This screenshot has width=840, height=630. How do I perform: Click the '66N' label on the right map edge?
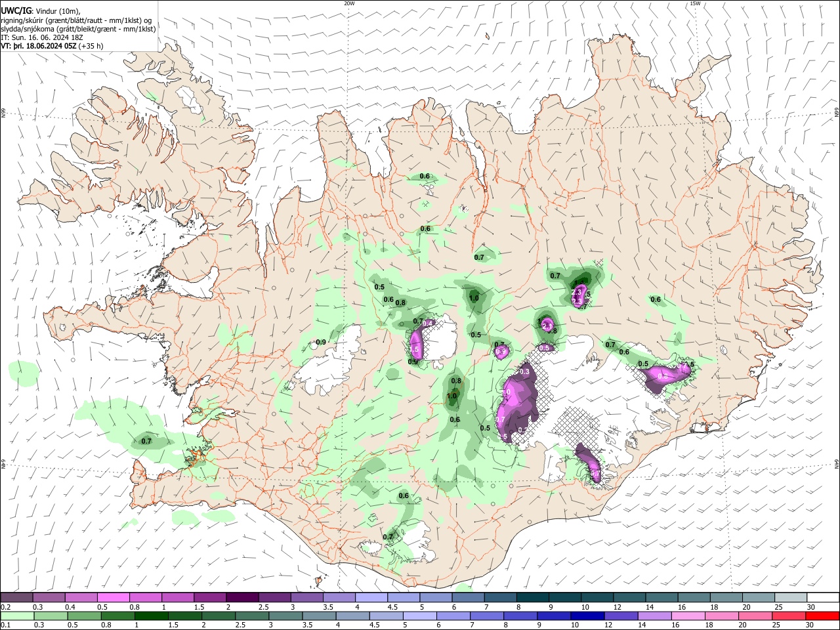pyautogui.click(x=837, y=113)
